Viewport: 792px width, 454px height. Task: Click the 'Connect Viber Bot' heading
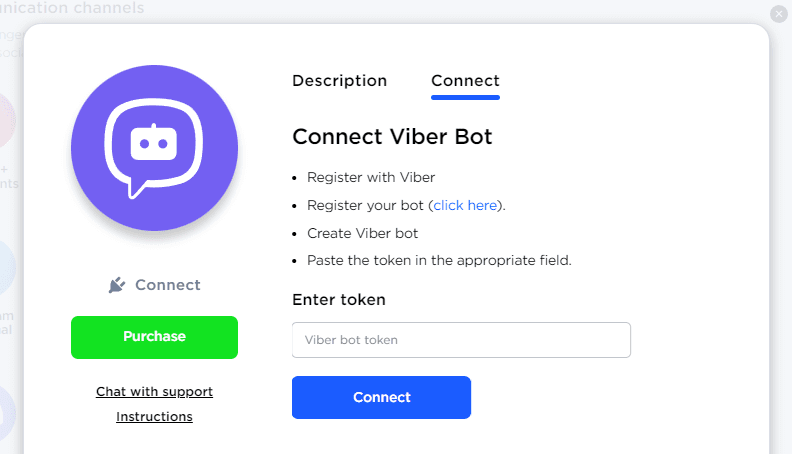[x=392, y=137]
